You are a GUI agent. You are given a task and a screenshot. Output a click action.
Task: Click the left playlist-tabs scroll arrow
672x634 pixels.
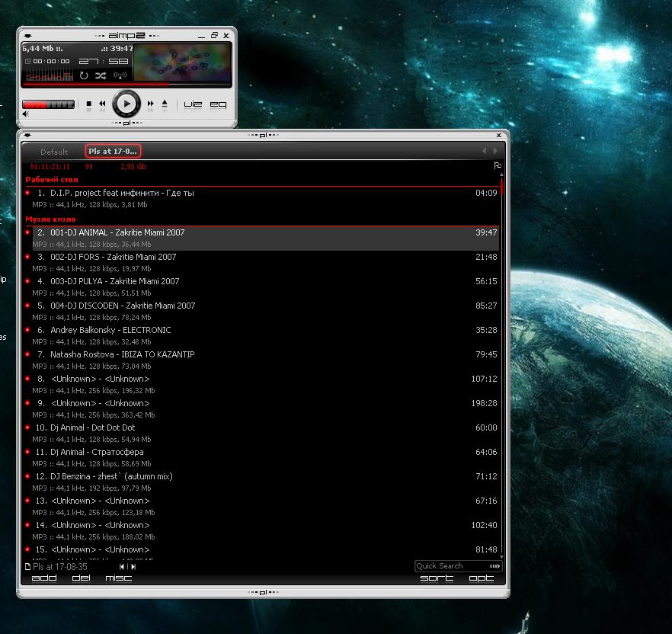tap(485, 151)
